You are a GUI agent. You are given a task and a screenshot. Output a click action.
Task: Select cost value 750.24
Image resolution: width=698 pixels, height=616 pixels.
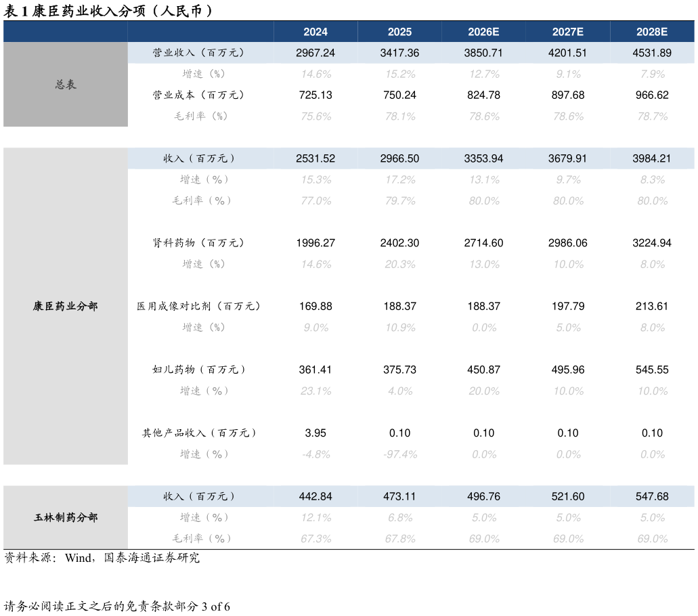point(399,95)
